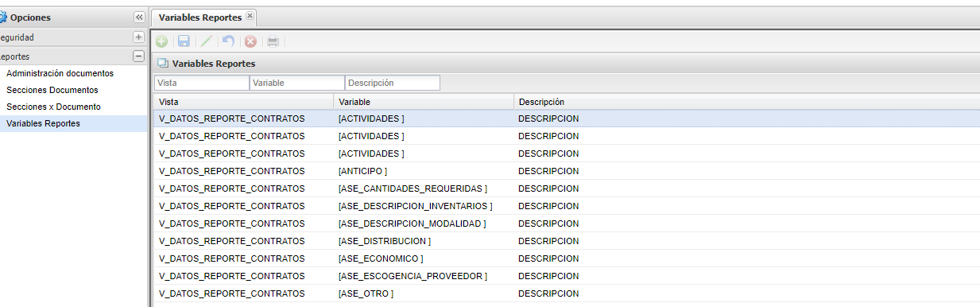This screenshot has width=980, height=307.
Task: Click the Opciones gear icon
Action: [x=2, y=17]
